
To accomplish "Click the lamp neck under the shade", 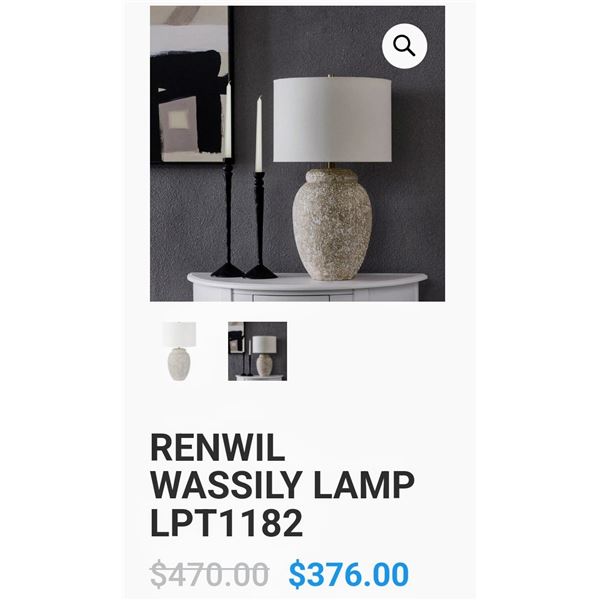I will (331, 166).
